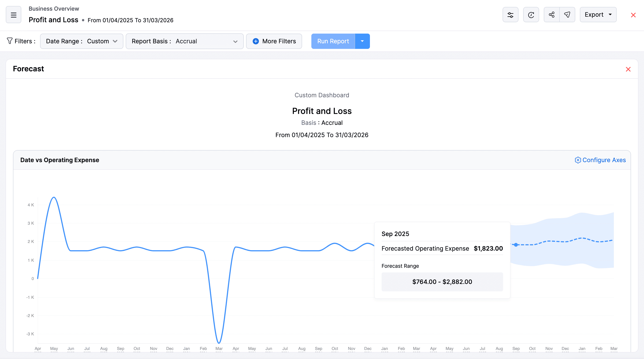The image size is (644, 359).
Task: Open the hamburger navigation menu
Action: [x=13, y=15]
